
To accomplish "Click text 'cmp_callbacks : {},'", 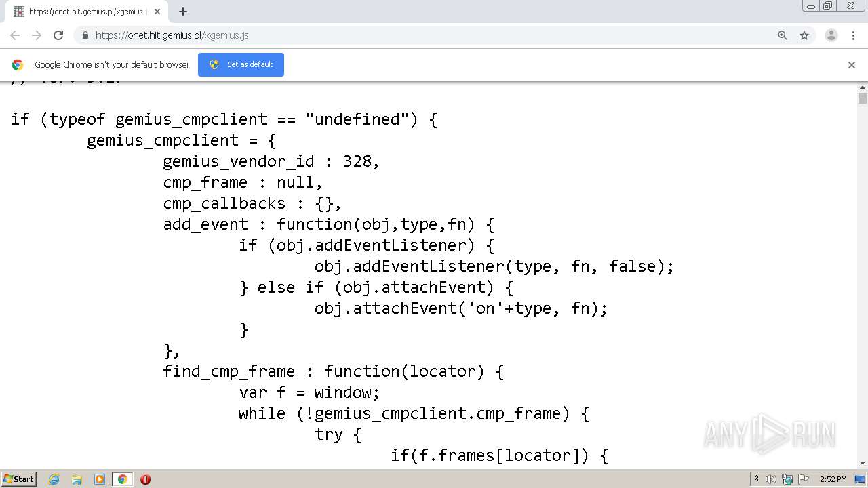I will [252, 203].
